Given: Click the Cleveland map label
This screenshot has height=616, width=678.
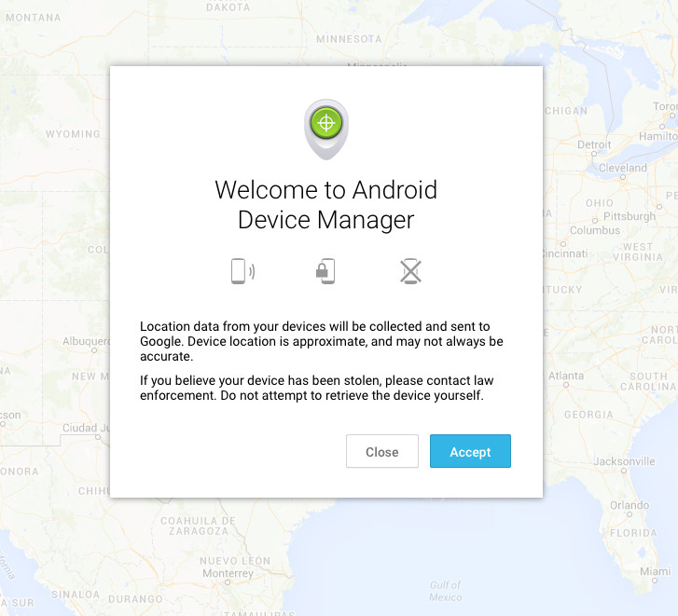Looking at the screenshot, I should [623, 168].
